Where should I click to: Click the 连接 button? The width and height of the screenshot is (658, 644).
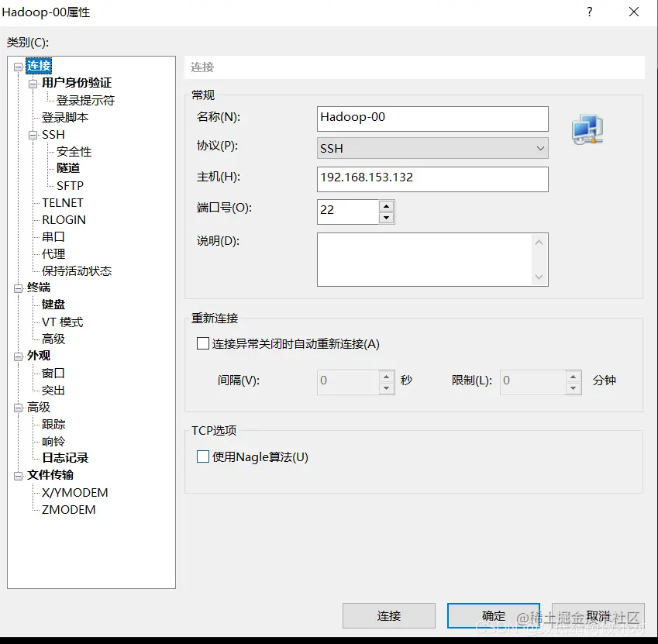click(388, 615)
